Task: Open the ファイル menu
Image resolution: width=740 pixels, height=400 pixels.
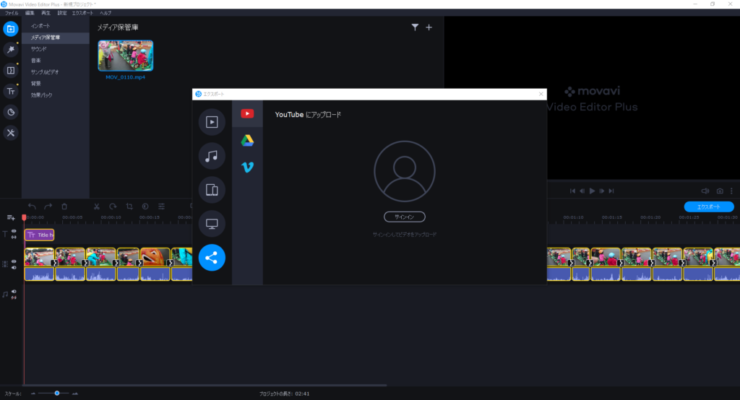Action: tap(11, 13)
